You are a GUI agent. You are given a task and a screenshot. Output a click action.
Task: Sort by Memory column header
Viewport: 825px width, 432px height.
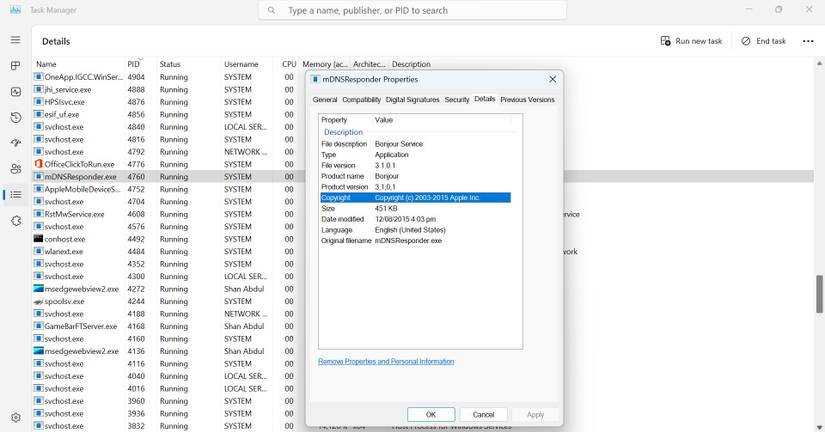[x=325, y=64]
